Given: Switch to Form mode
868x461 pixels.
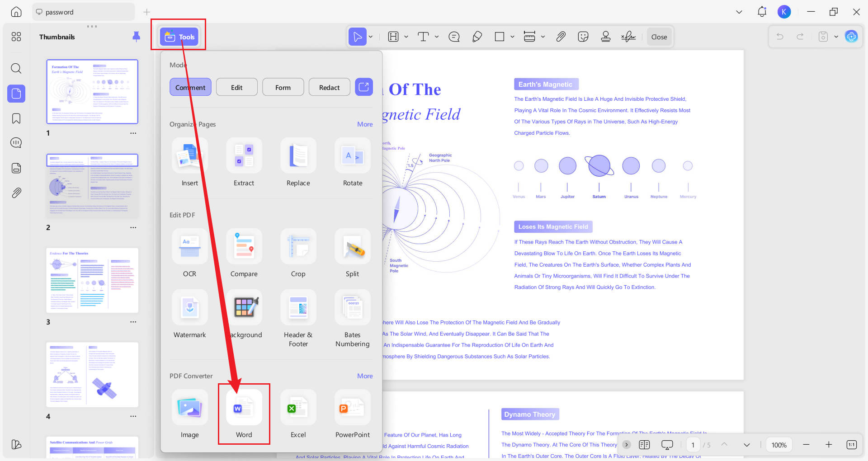Looking at the screenshot, I should (x=283, y=87).
